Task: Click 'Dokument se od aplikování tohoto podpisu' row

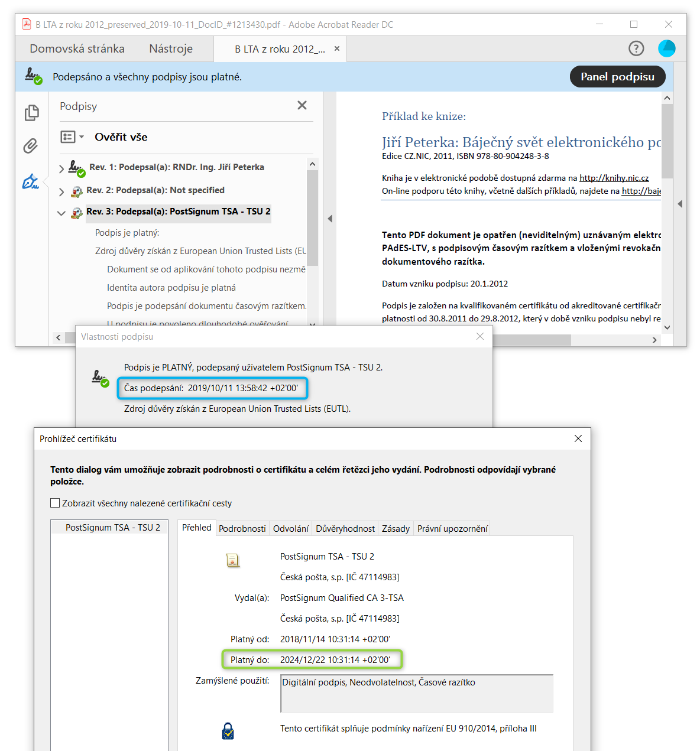Action: point(206,269)
